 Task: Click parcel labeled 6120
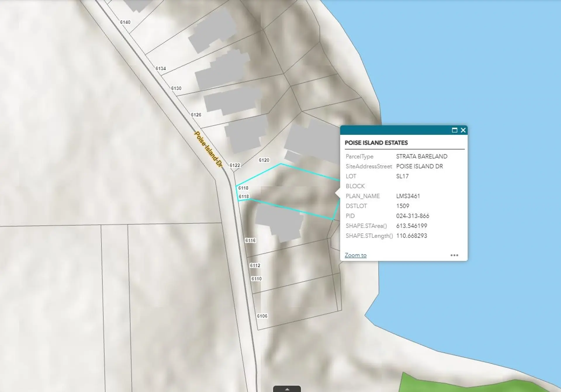(264, 160)
